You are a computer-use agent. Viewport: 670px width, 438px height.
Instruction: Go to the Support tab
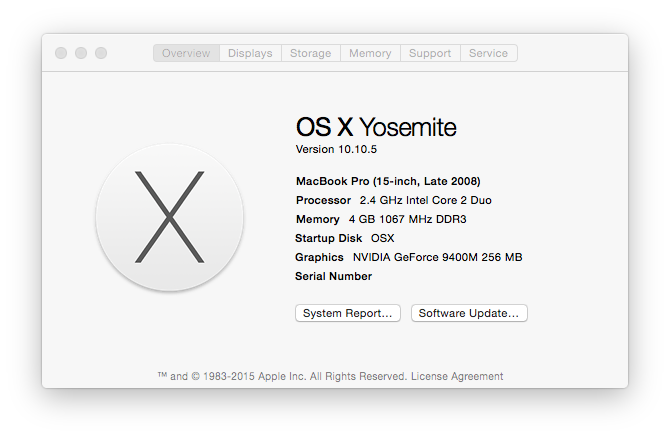[x=430, y=53]
